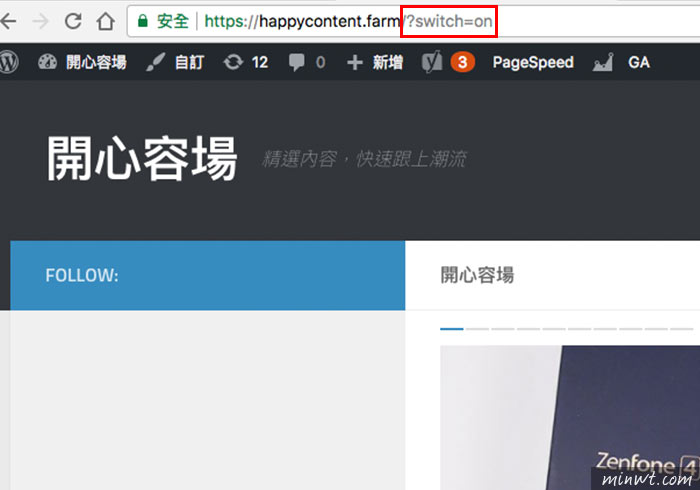700x490 pixels.
Task: Click the paintbrush customize icon
Action: coord(155,62)
